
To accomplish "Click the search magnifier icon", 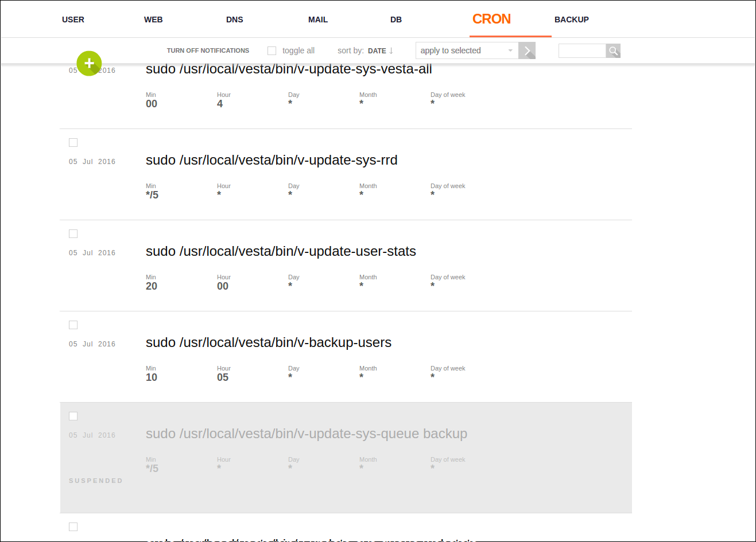I will 613,51.
